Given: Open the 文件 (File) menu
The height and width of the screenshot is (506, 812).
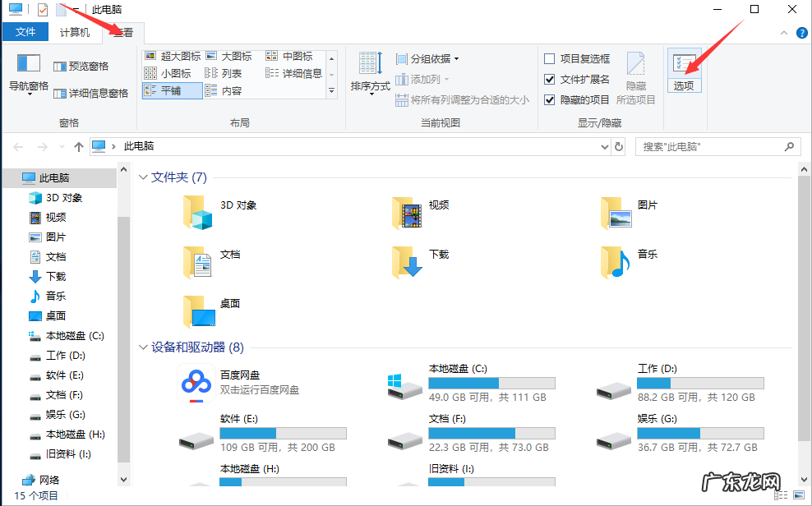Looking at the screenshot, I should coord(25,32).
